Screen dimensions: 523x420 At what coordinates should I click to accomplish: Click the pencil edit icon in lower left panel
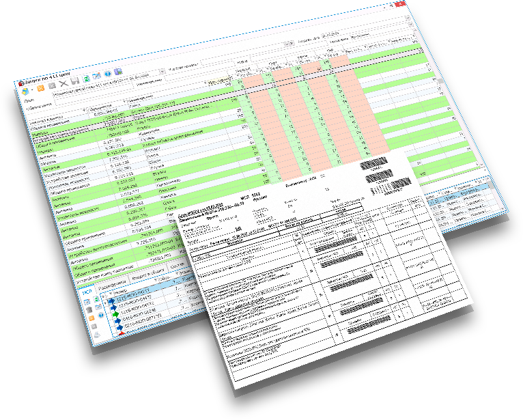point(87,302)
